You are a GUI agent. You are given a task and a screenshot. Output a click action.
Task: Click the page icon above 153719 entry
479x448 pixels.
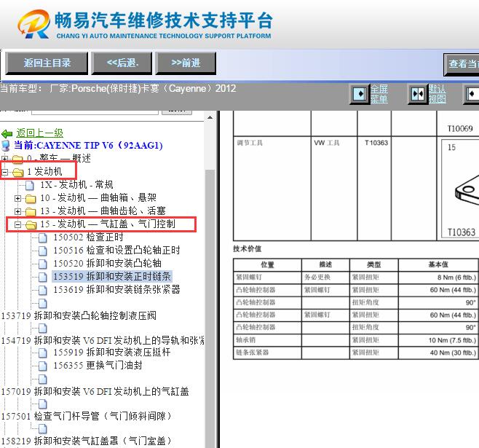[43, 304]
